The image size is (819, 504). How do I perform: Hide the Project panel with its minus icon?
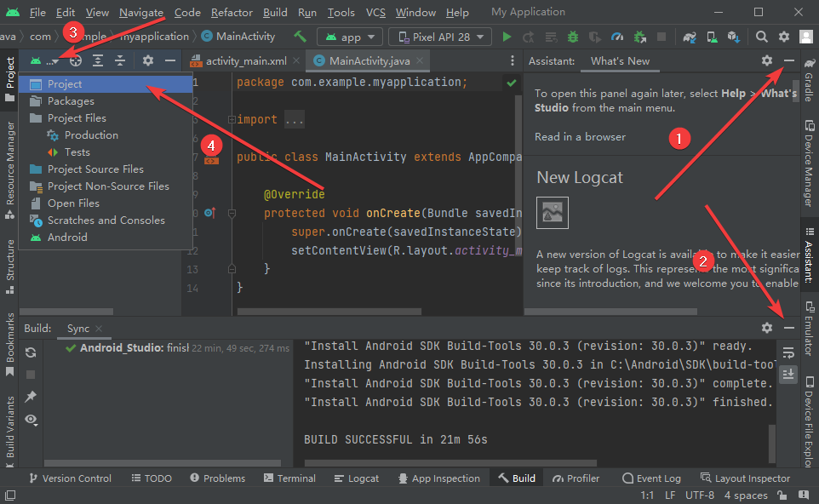[x=169, y=60]
